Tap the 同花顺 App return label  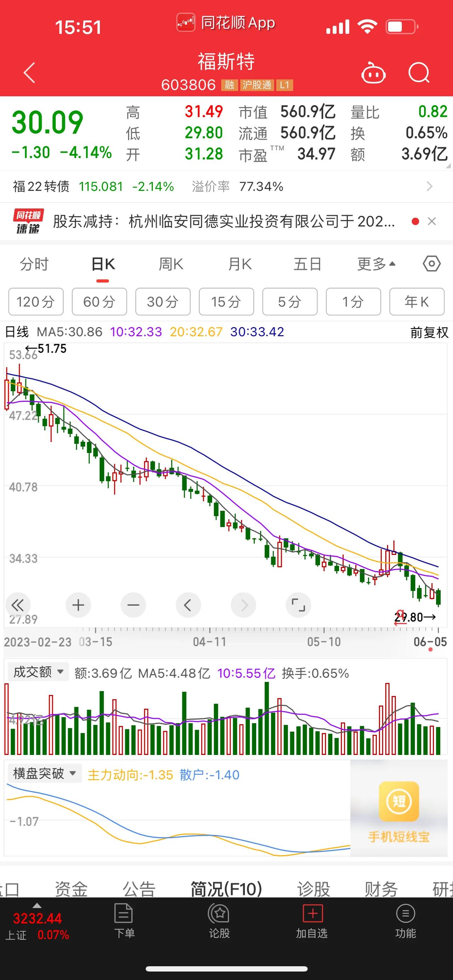pos(226,23)
